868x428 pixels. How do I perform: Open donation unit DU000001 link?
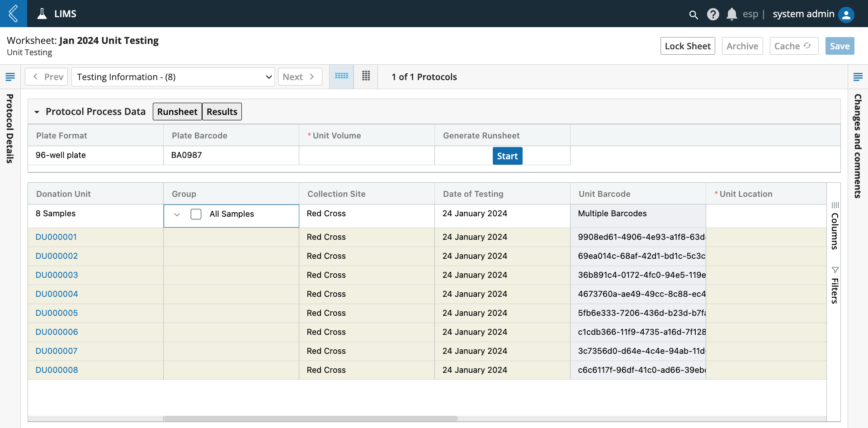coord(56,237)
